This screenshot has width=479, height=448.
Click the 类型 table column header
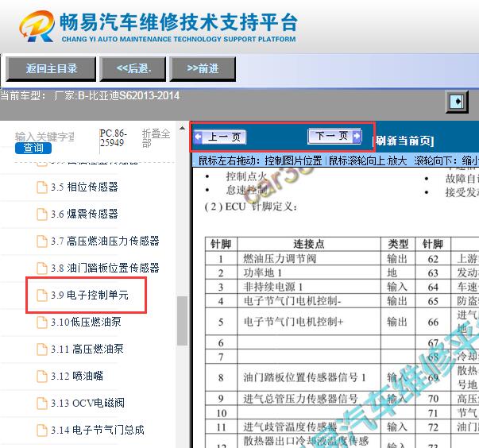398,244
